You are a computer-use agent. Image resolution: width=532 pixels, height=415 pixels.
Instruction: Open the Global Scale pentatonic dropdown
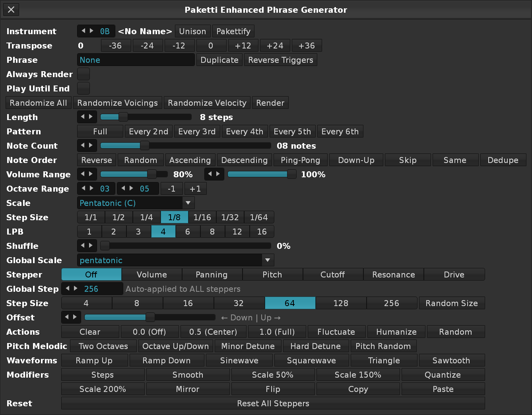(175, 260)
